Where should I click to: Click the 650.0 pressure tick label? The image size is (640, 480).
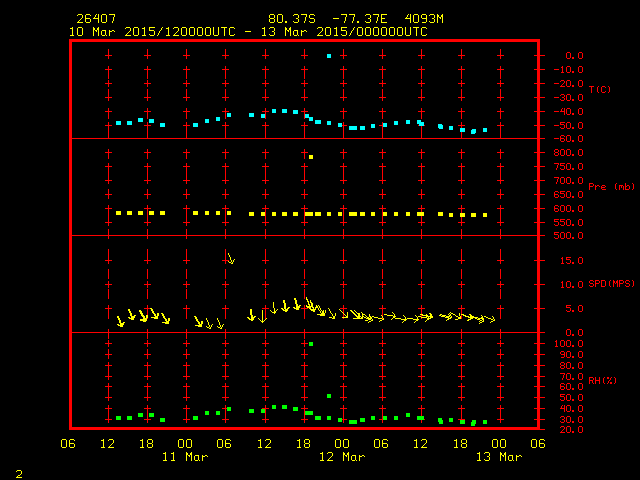[x=569, y=195]
